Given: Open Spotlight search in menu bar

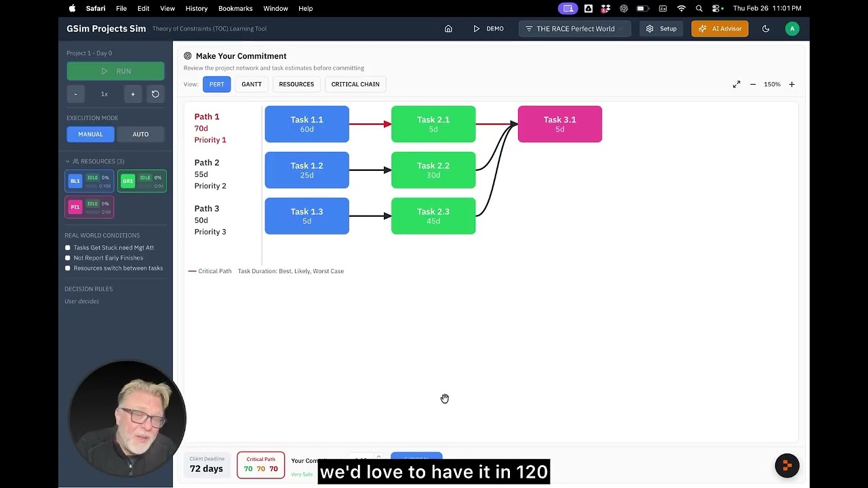Looking at the screenshot, I should click(699, 8).
